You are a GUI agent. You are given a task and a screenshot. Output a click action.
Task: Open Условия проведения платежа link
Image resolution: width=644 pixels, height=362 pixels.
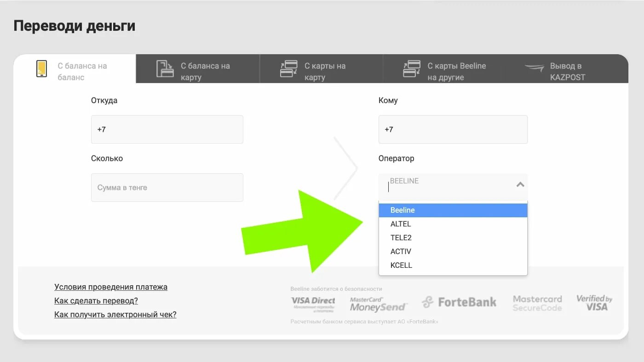point(111,287)
